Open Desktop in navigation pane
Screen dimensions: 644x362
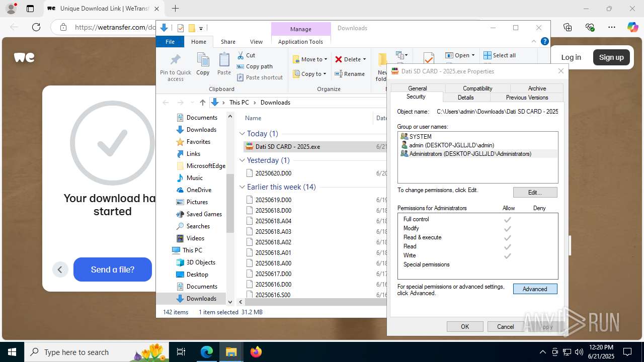click(x=197, y=275)
